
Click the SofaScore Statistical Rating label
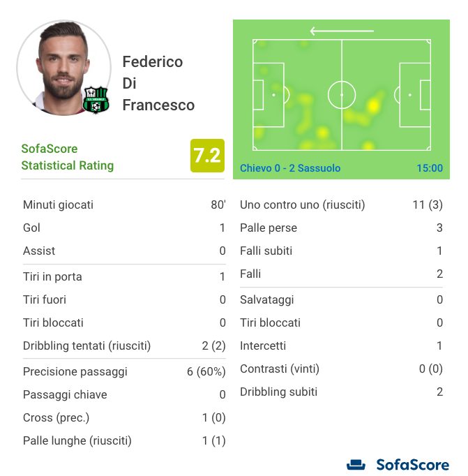click(x=68, y=157)
